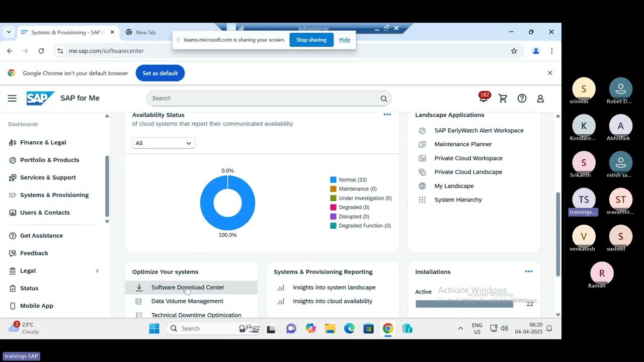View site information icon in address bar

click(60, 51)
